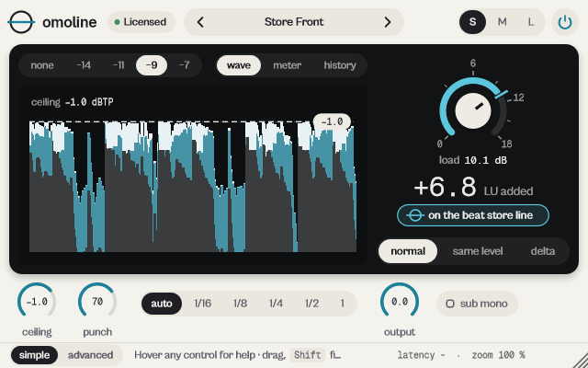Click the waveform display

coord(193,187)
